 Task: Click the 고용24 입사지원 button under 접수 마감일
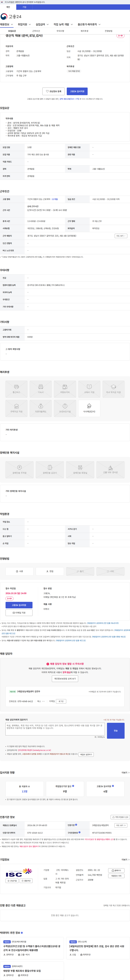19,605
